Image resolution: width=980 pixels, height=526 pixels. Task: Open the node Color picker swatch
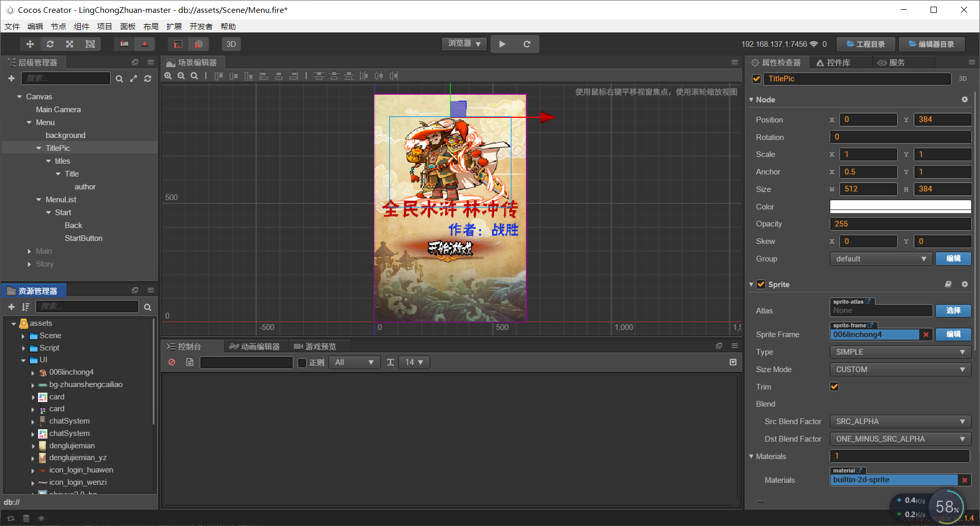900,206
